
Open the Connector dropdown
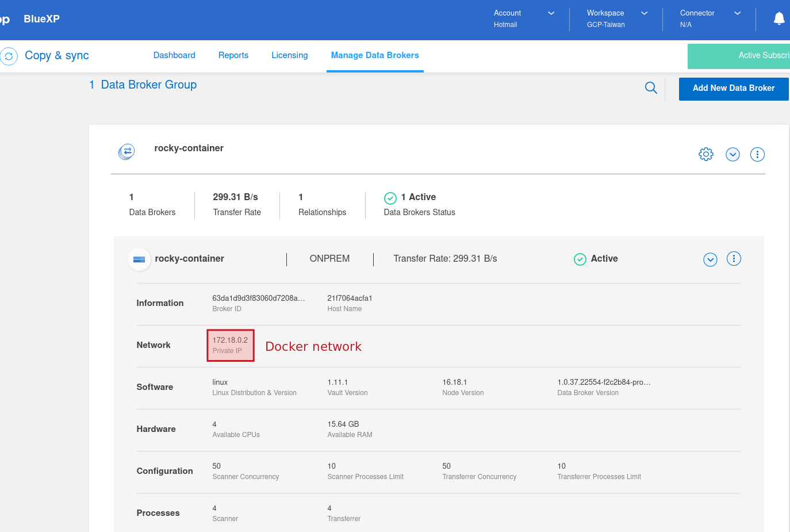click(x=710, y=18)
